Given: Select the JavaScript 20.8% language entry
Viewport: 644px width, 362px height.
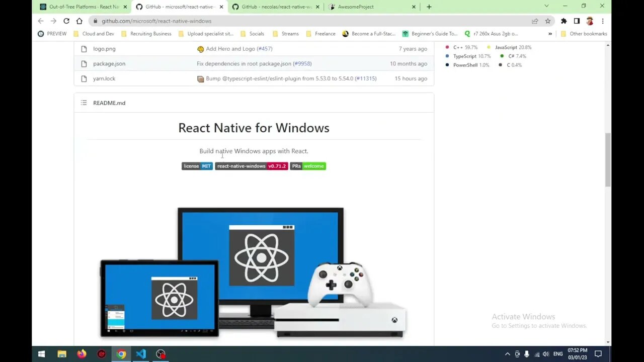Looking at the screenshot, I should [x=509, y=47].
